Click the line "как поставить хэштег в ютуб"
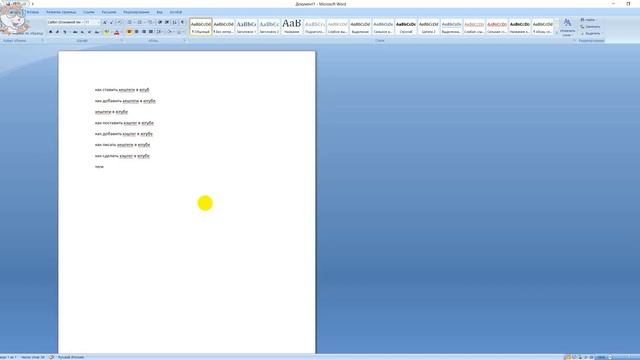Screen dimensions: 640x360 124,123
